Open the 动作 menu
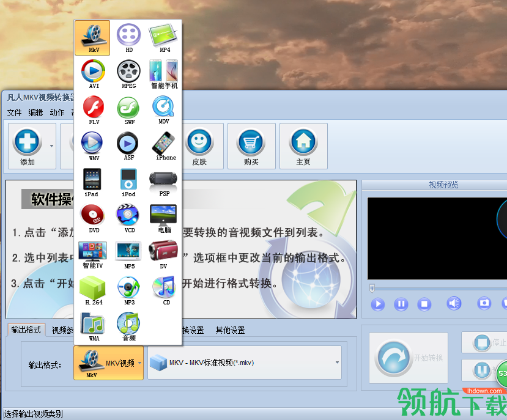This screenshot has width=507, height=420. coord(57,112)
